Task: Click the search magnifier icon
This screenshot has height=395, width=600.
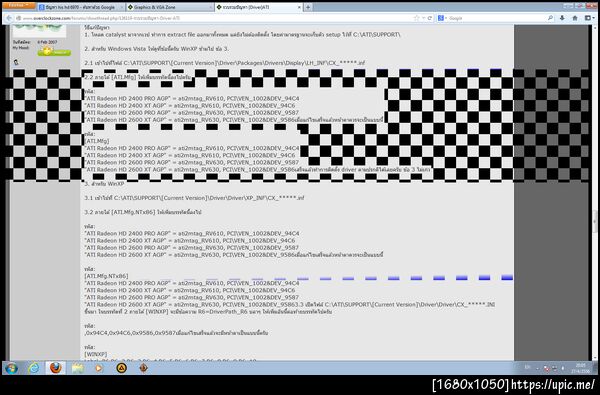Action: tap(550, 18)
